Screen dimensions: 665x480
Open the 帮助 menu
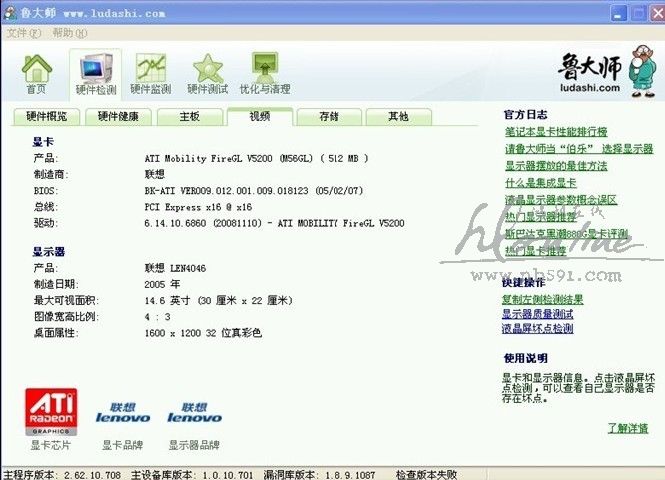(x=69, y=33)
